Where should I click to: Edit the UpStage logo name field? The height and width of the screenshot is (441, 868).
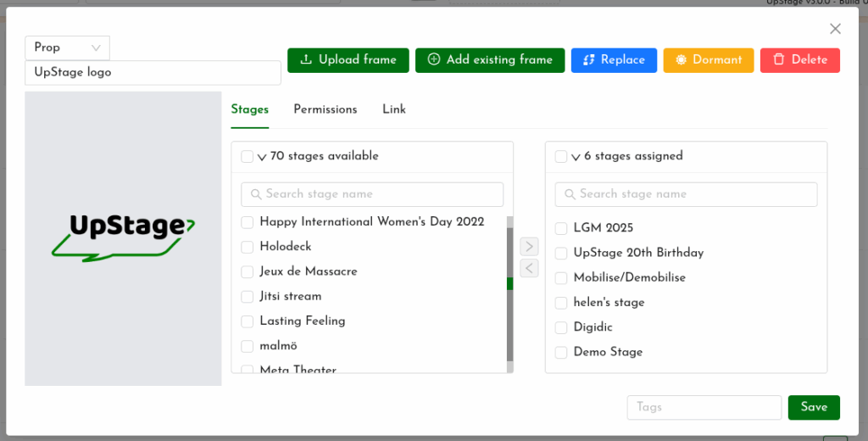click(153, 73)
